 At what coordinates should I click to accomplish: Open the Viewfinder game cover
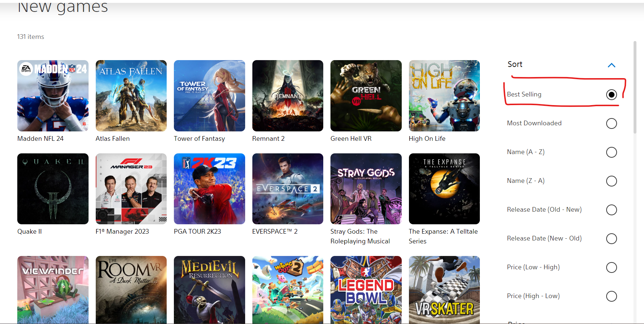coord(53,290)
